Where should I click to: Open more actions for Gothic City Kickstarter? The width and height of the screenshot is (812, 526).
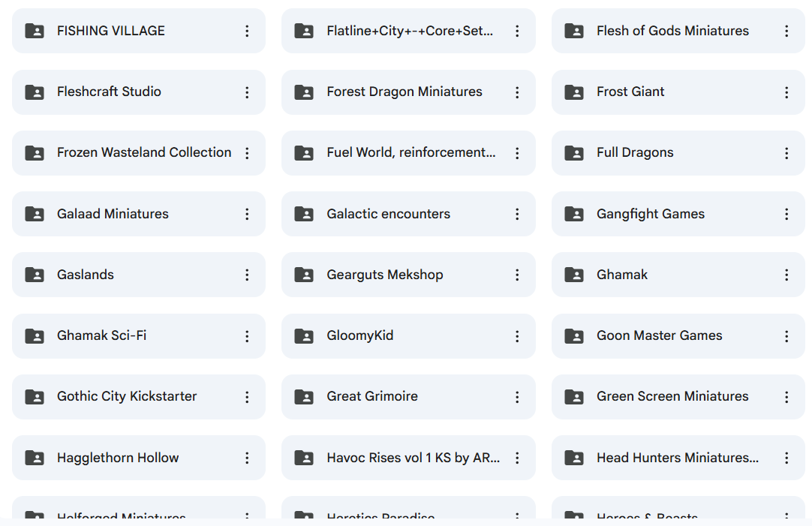247,397
